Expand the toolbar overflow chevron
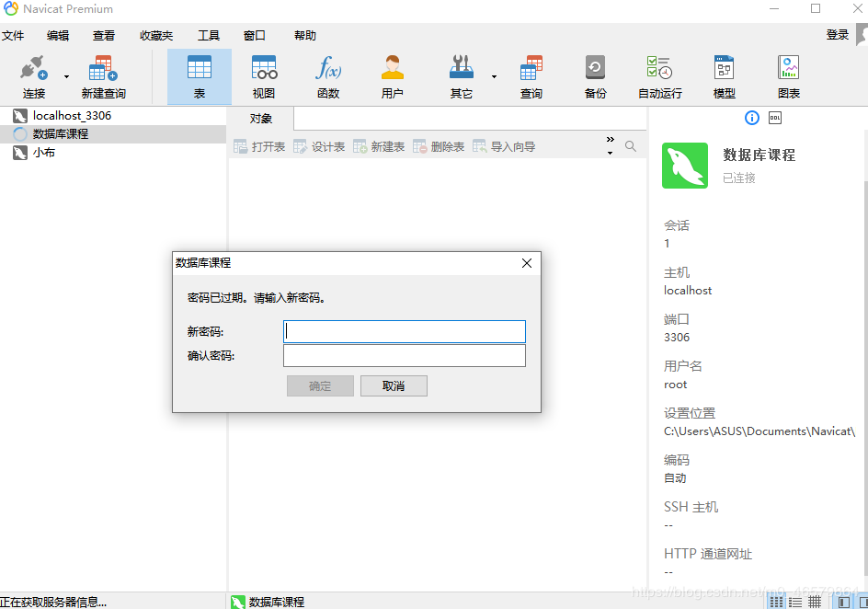The width and height of the screenshot is (868, 609). coord(609,138)
